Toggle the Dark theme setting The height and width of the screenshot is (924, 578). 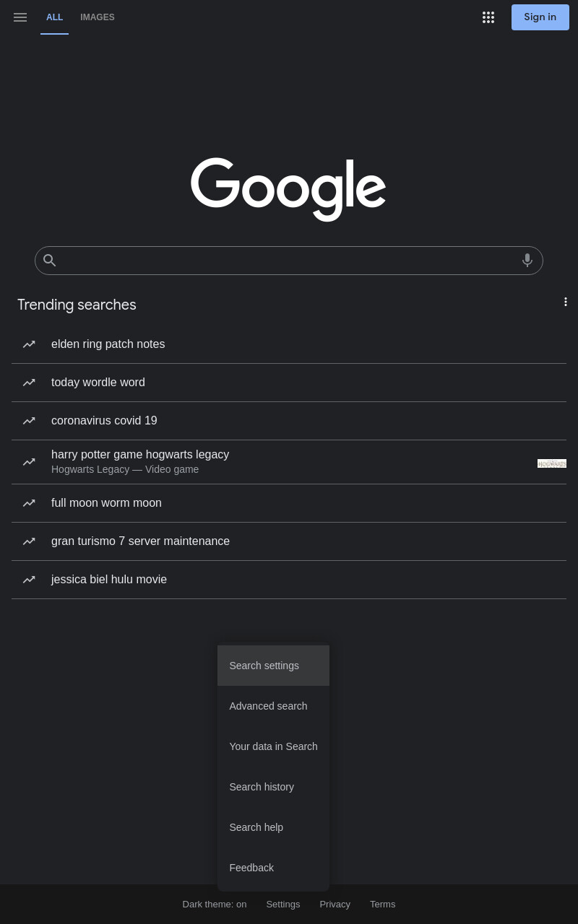(x=215, y=905)
